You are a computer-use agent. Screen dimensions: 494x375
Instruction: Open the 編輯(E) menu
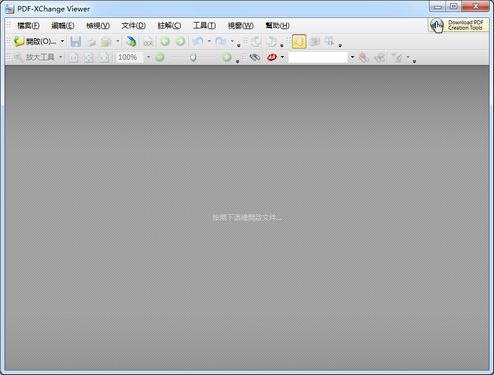(x=63, y=25)
